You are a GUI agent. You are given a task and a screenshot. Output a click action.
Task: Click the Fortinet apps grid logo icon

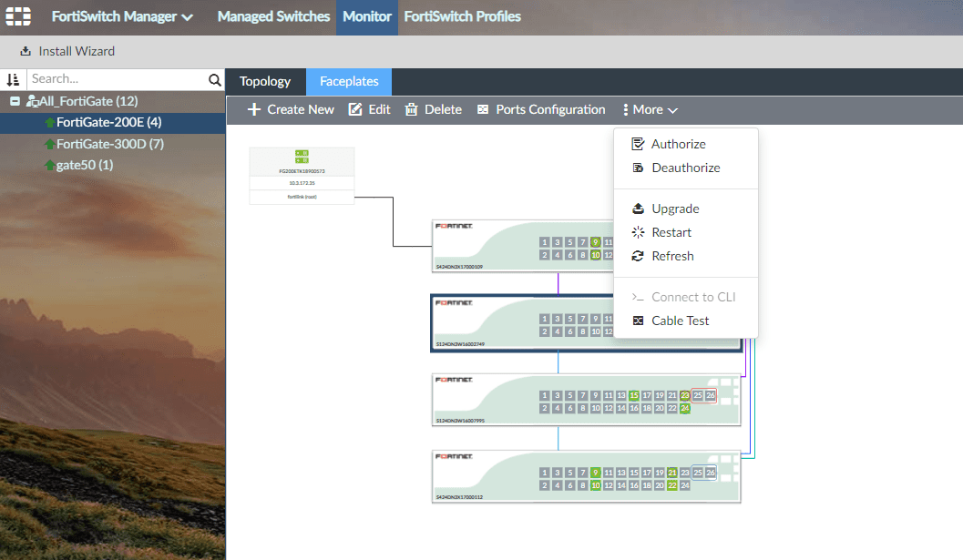pyautogui.click(x=18, y=16)
